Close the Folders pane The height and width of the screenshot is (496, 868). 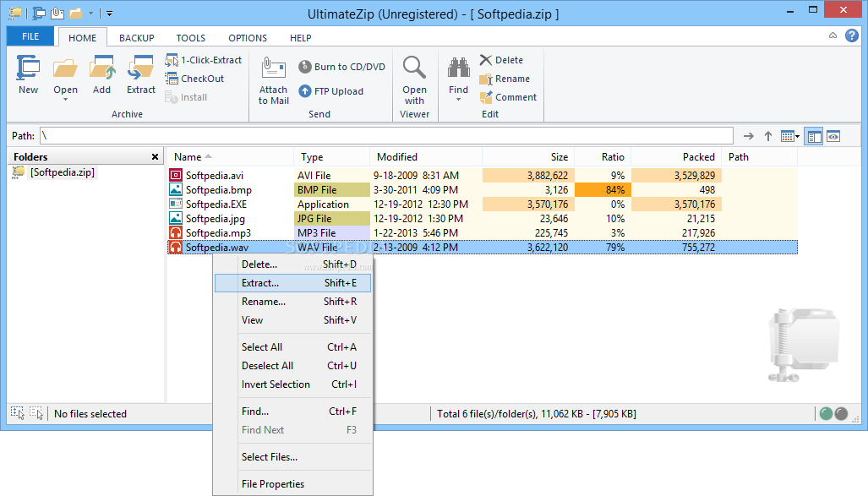(x=155, y=157)
